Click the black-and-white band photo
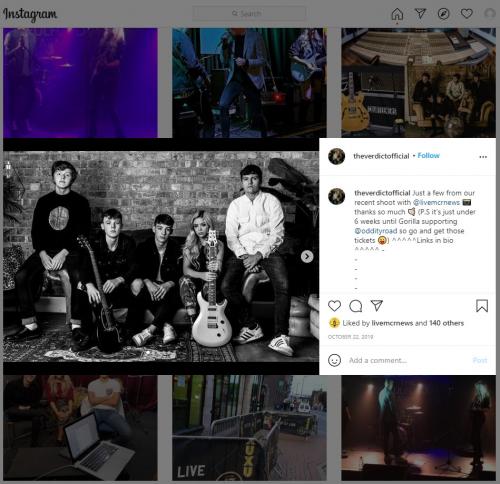The height and width of the screenshot is (484, 500). pos(161,256)
